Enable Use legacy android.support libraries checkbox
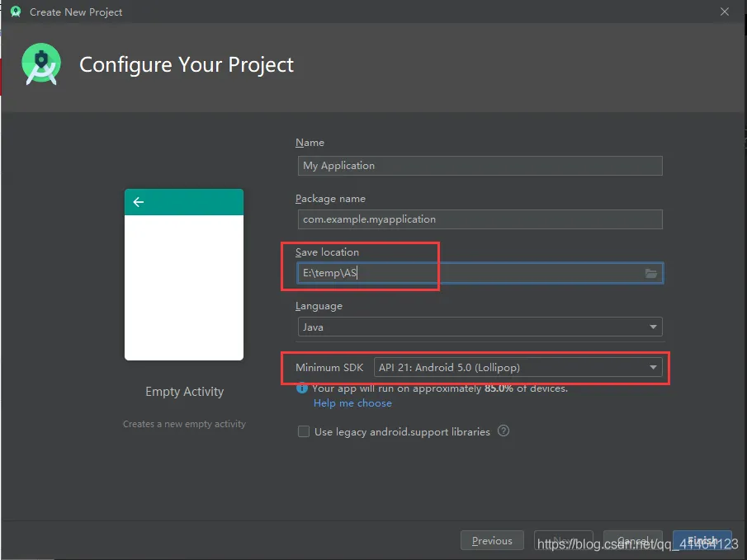Screen dimensions: 747x560 point(304,431)
